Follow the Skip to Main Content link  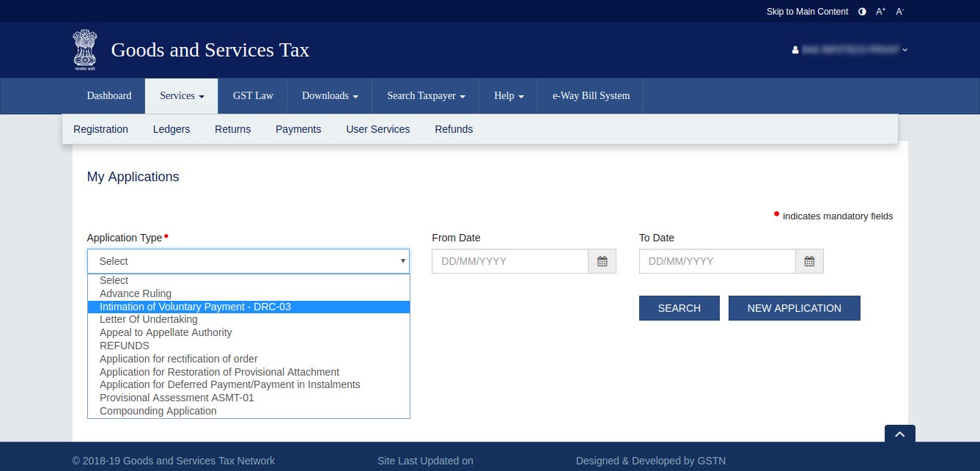coord(807,12)
